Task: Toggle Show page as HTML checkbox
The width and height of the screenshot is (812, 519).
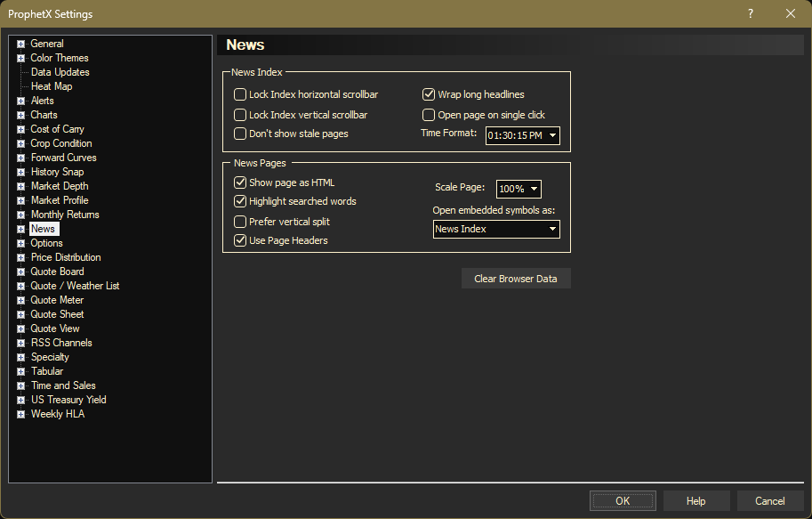Action: tap(240, 182)
